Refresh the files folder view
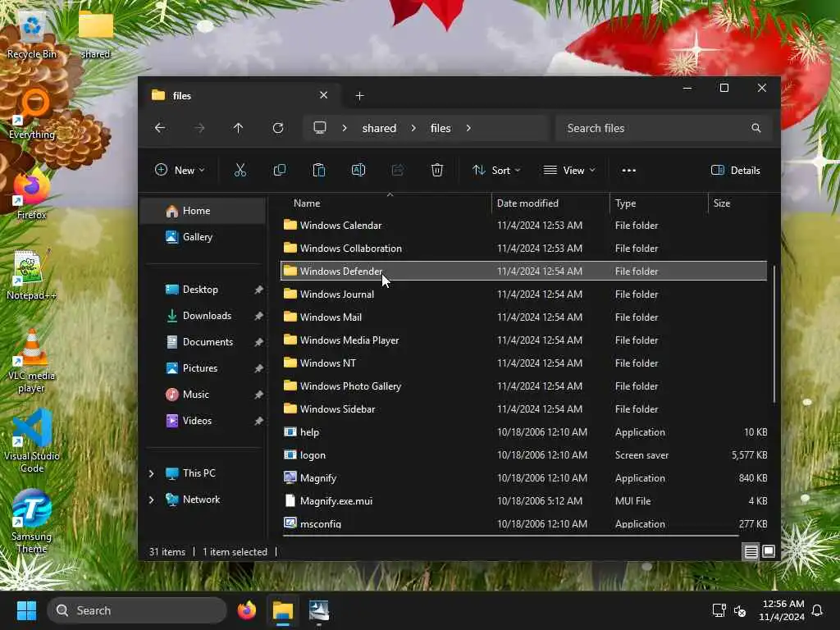840x630 pixels. tap(278, 128)
